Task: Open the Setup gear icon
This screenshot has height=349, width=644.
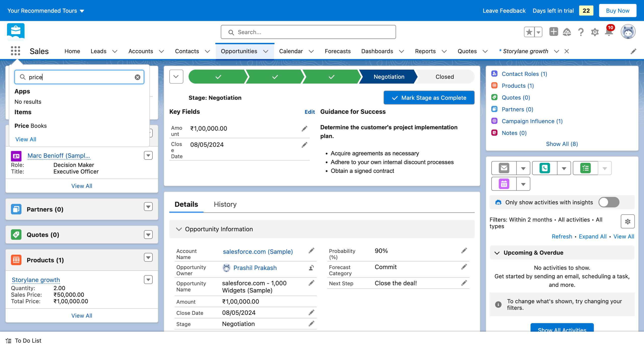Action: [x=595, y=32]
